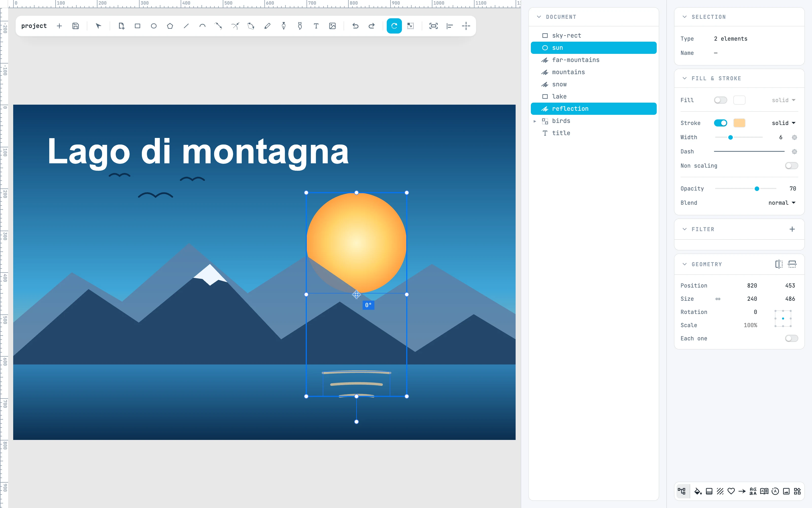Choose the line tool in toolbar
The image size is (812, 508).
[186, 26]
